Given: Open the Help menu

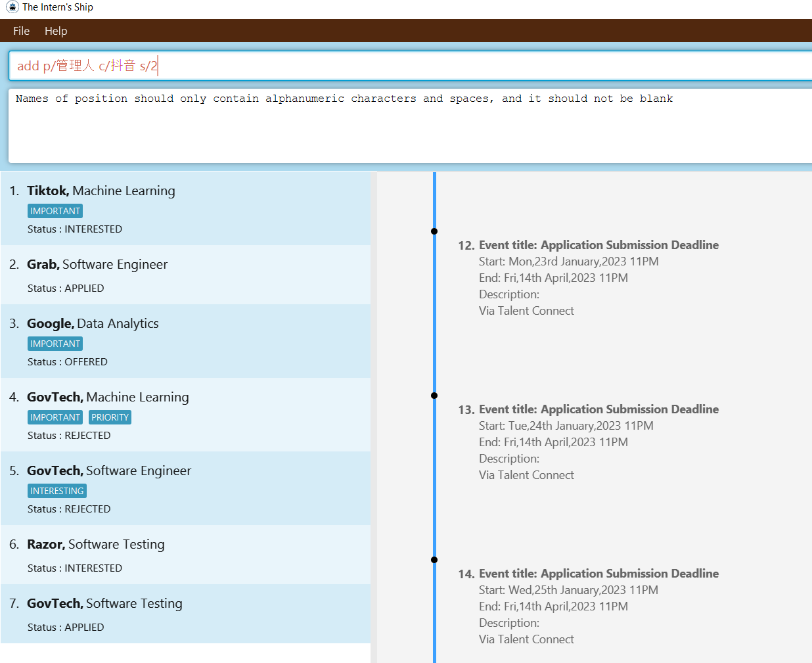Looking at the screenshot, I should click(x=56, y=31).
